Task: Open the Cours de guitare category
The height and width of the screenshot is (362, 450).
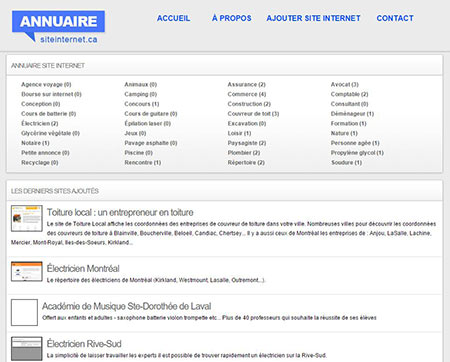Action: click(151, 114)
